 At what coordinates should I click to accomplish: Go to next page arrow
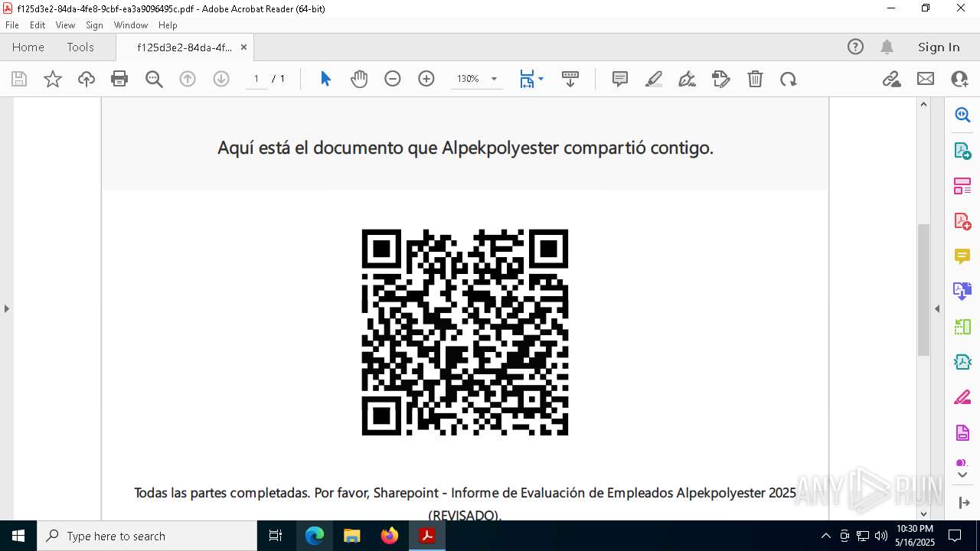(x=221, y=79)
